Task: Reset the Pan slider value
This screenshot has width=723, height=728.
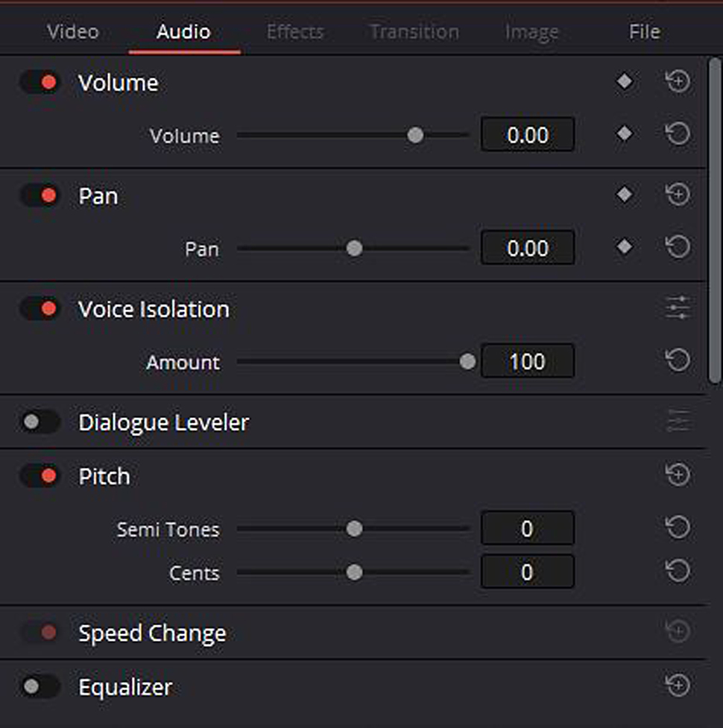Action: pyautogui.click(x=678, y=247)
